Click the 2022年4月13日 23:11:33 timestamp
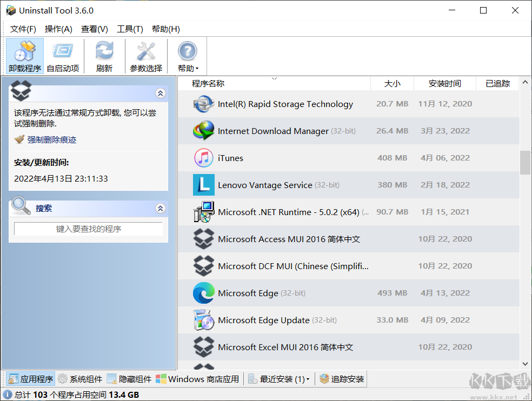This screenshot has height=401, width=532. pos(61,179)
